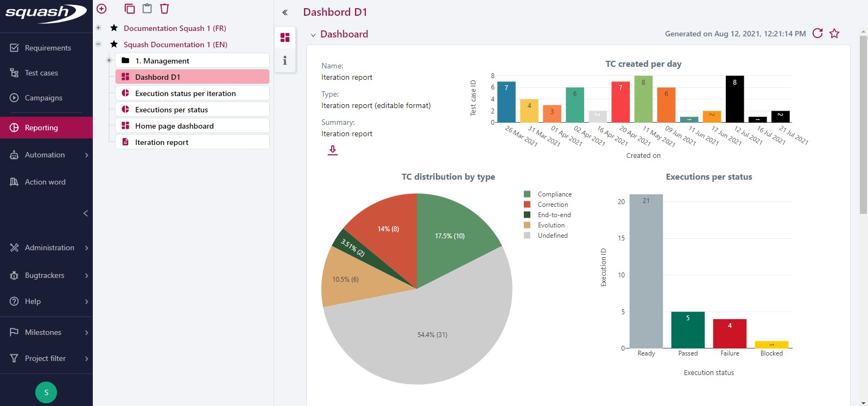Collapse the Dashboard section chevron
Screen dimensions: 868x406
[313, 35]
